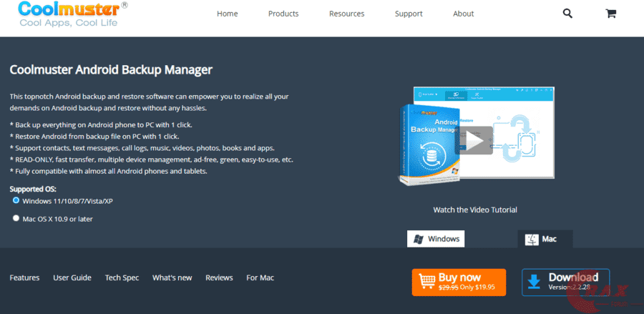This screenshot has width=644, height=314.
Task: Click the Coolmuster Android Backup Manager heading
Action: point(111,70)
